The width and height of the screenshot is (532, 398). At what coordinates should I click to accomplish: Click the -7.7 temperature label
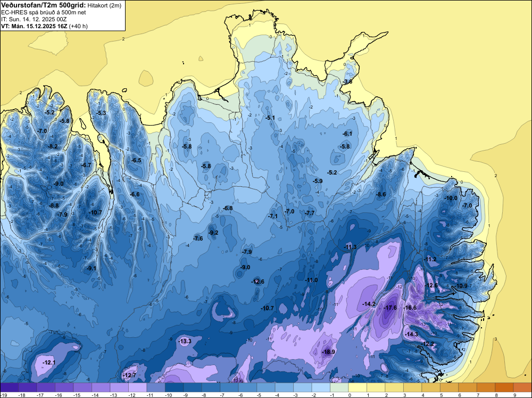pyautogui.click(x=310, y=213)
